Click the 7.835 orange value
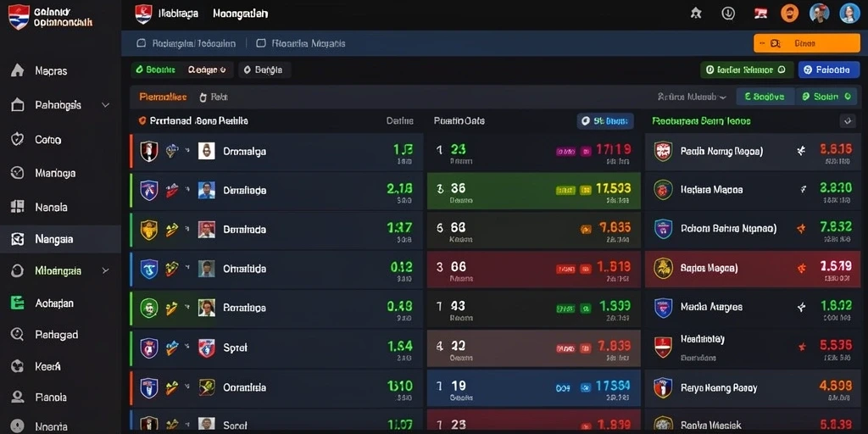The image size is (868, 434). pos(615,227)
